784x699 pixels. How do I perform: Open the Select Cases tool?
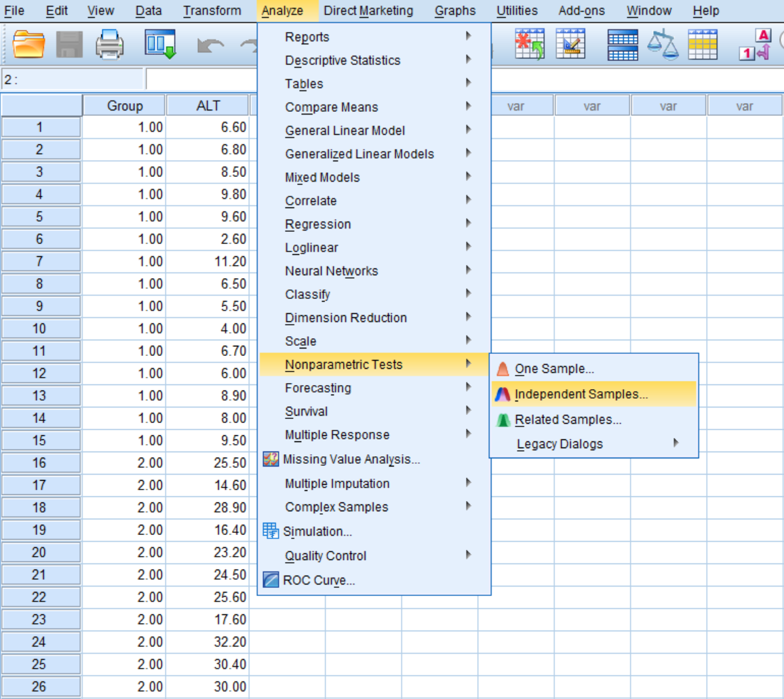pos(704,43)
